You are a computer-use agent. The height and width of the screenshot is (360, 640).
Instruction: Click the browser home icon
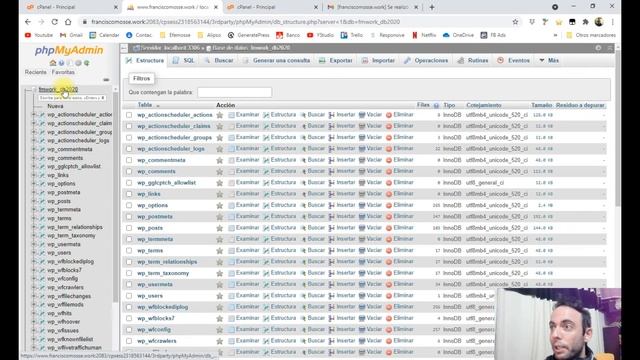[68, 22]
